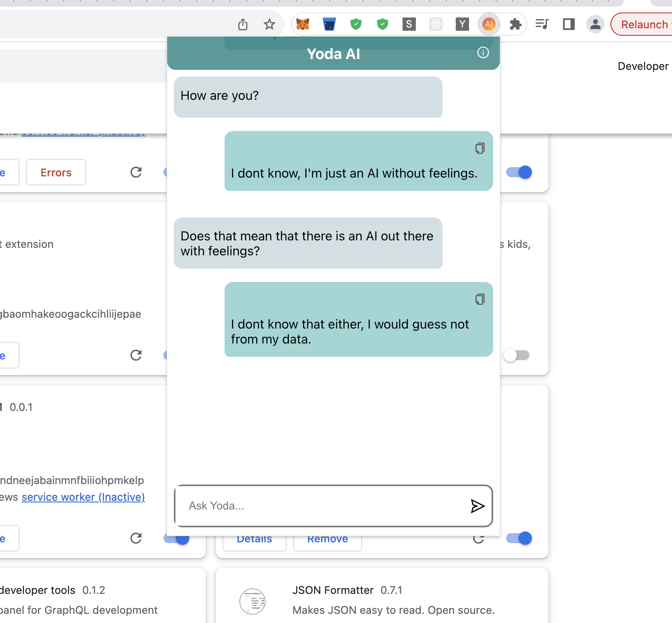The width and height of the screenshot is (672, 623).
Task: Open the Y extension icon
Action: coord(462,25)
